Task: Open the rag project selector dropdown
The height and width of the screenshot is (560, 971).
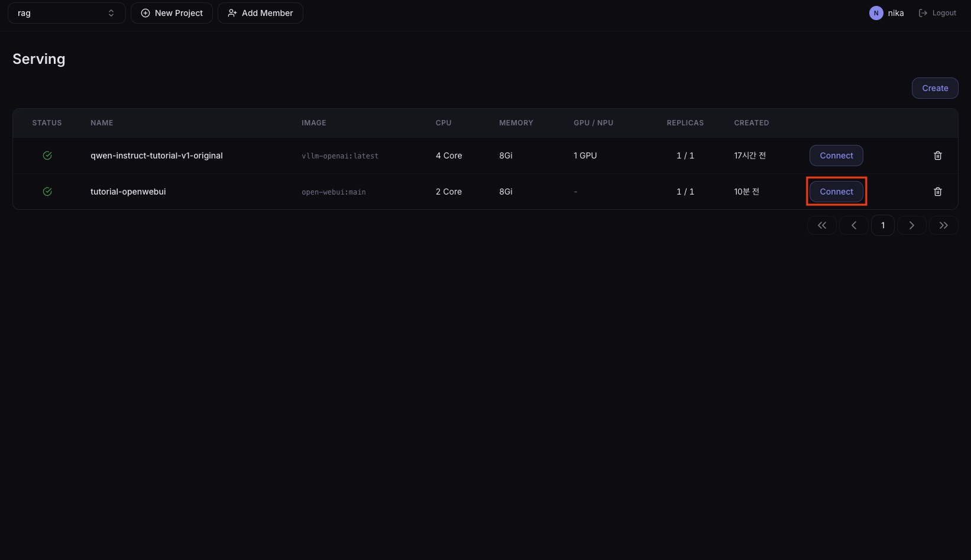Action: coord(66,13)
